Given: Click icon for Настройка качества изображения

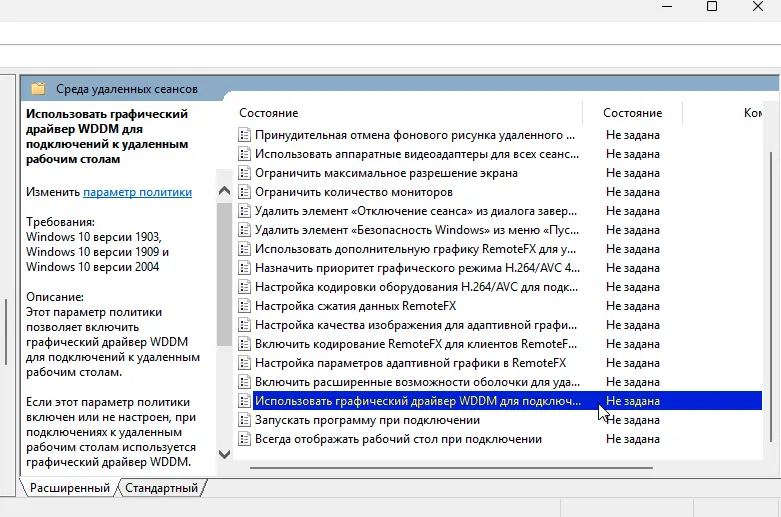Looking at the screenshot, I should coord(244,325).
